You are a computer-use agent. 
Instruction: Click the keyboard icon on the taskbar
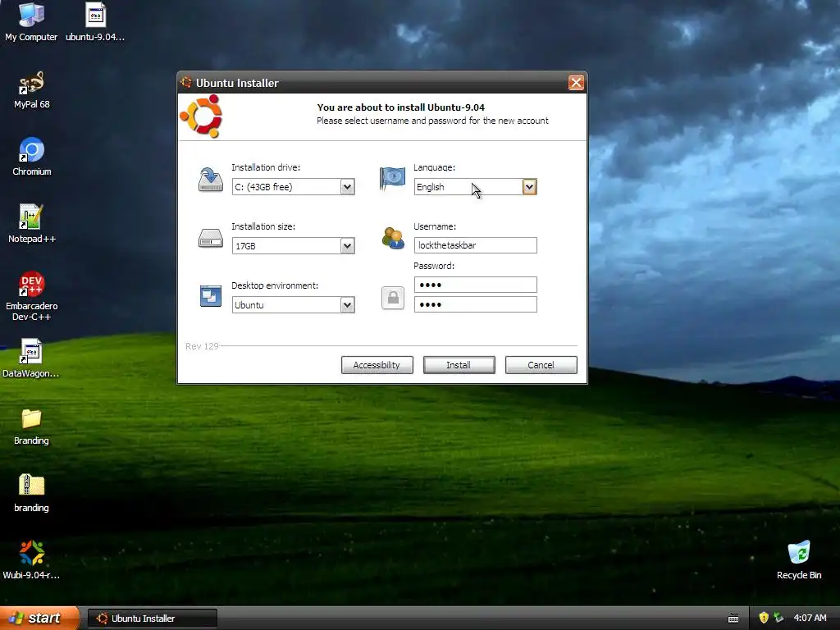[733, 619]
